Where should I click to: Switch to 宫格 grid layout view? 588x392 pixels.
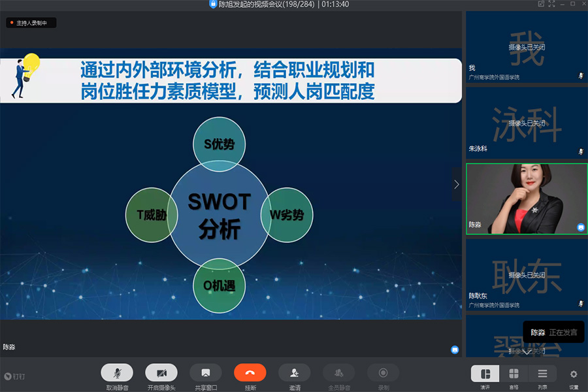pyautogui.click(x=514, y=374)
